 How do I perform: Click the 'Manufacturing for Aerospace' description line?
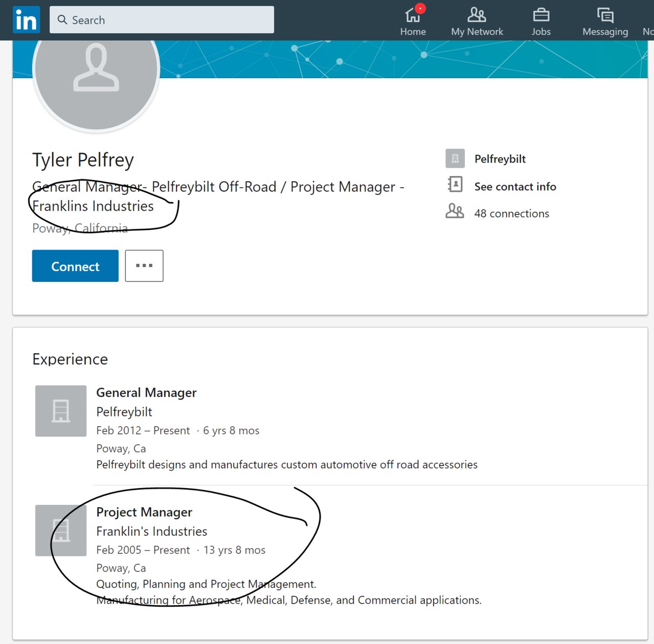289,601
